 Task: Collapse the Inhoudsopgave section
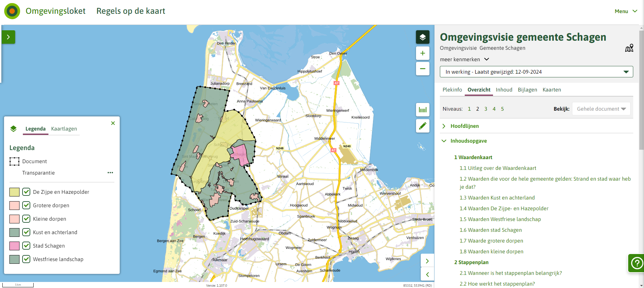(468, 141)
